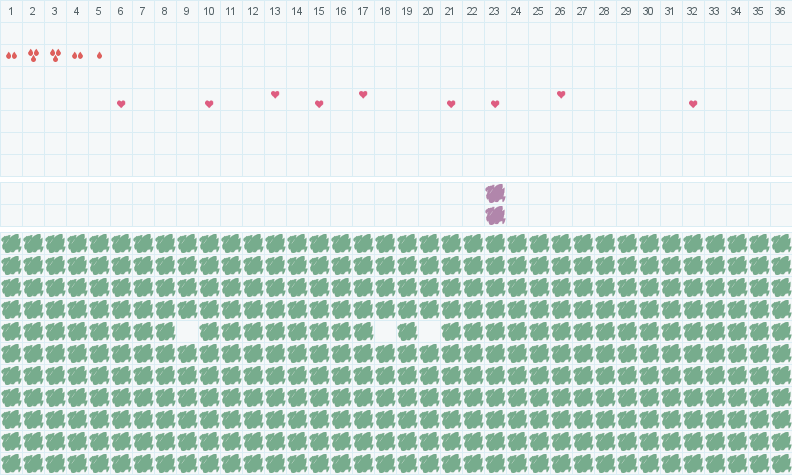The height and width of the screenshot is (475, 792).
Task: Select the heart marker on day 10
Action: tap(209, 104)
